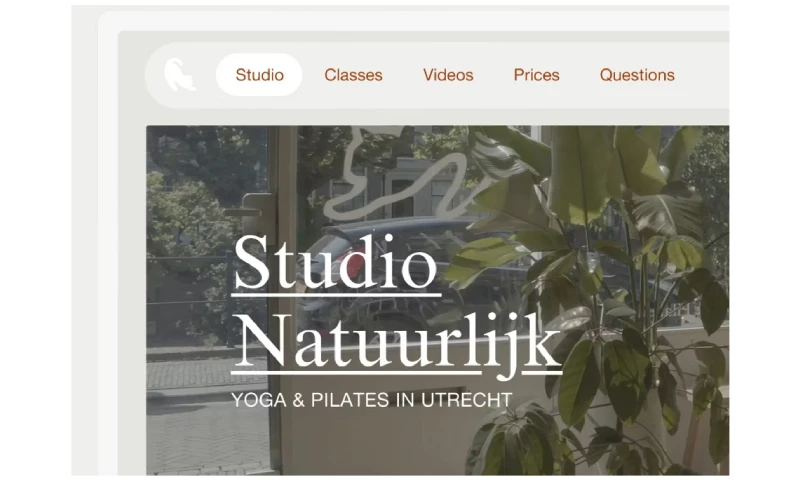
Task: Click the small leafy plant at bottom
Action: [510, 441]
